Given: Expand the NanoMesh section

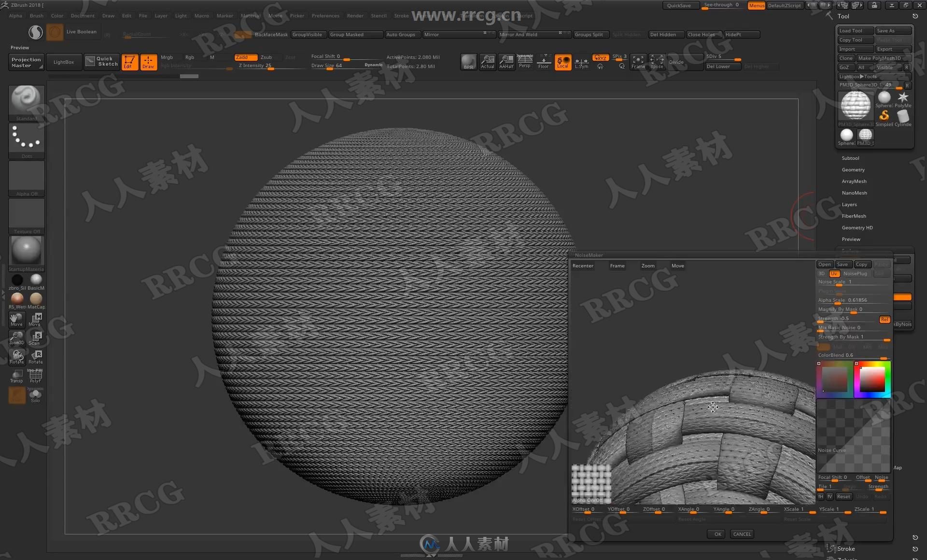Looking at the screenshot, I should click(854, 193).
